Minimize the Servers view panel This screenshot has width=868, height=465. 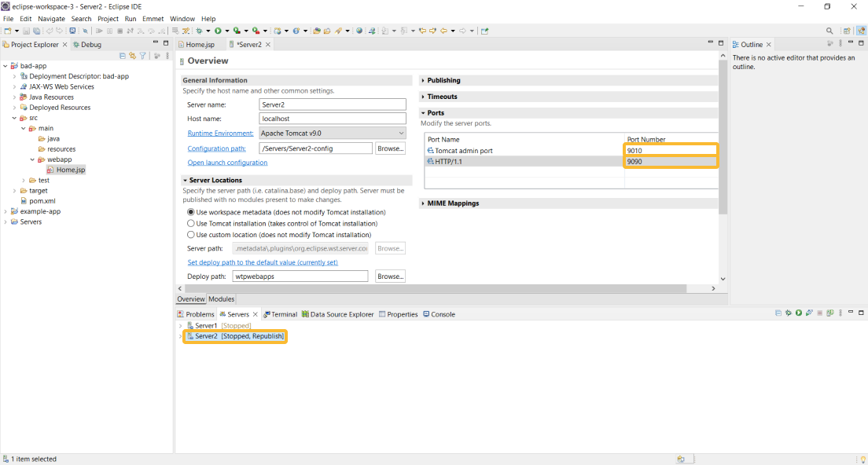[850, 313]
